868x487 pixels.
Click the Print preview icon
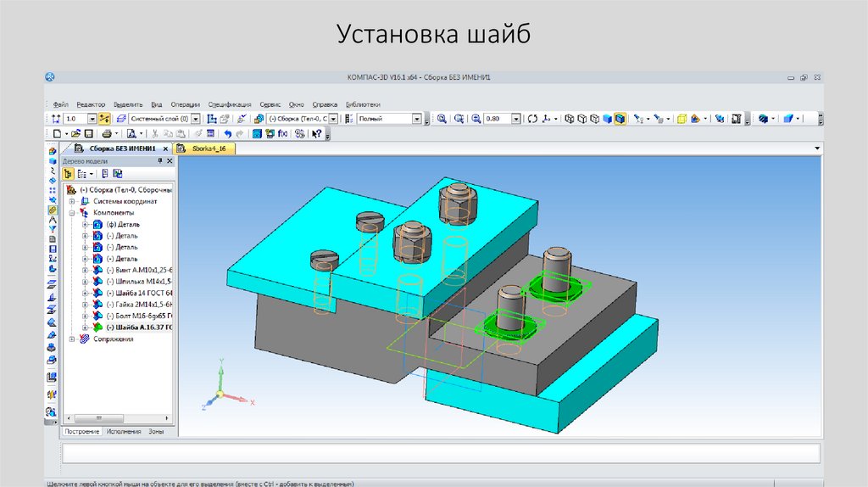click(x=131, y=133)
